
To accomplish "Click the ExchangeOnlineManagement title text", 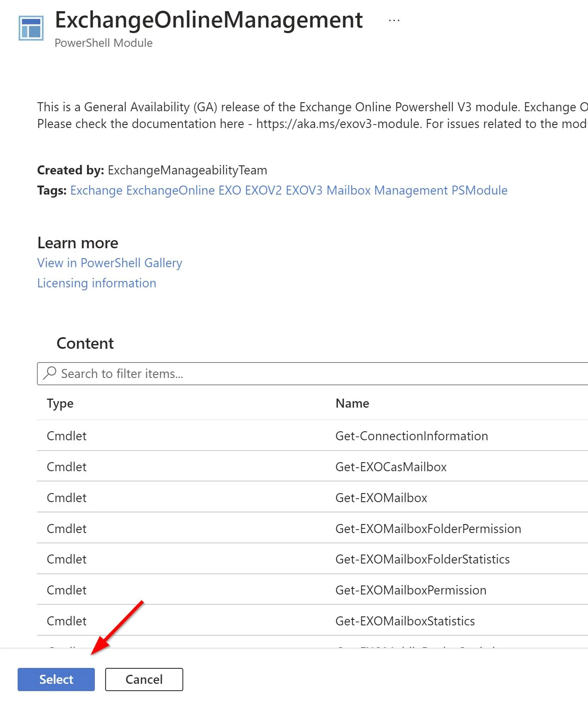I will click(209, 20).
